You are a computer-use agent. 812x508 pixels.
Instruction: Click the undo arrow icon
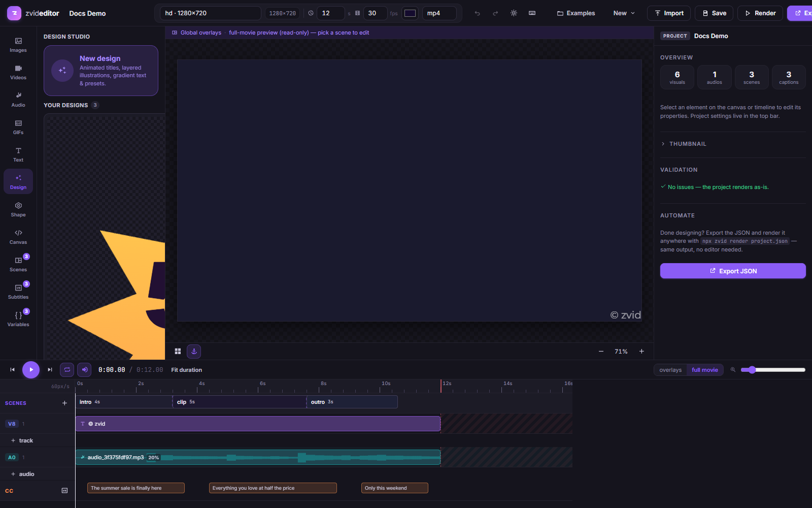[478, 13]
